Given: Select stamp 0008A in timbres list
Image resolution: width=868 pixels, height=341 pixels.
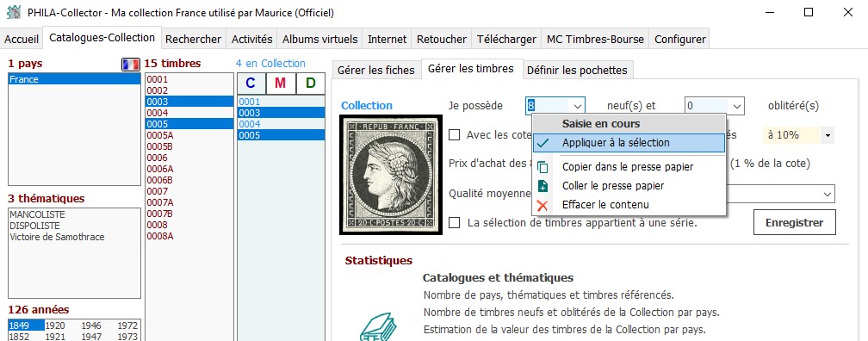Looking at the screenshot, I should [x=189, y=237].
